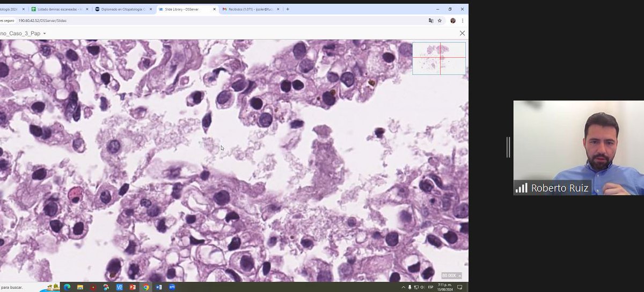
Task: Open the volume tray icon
Action: (x=422, y=287)
